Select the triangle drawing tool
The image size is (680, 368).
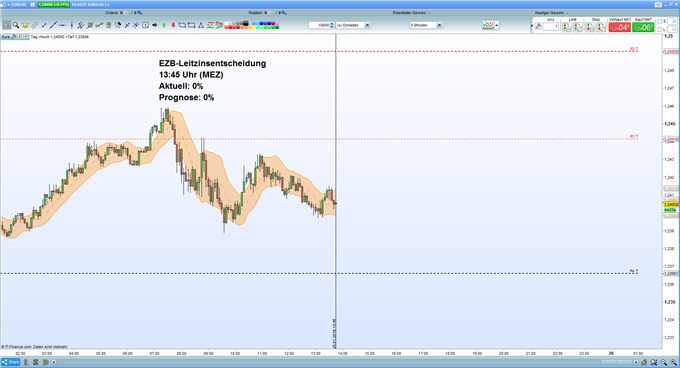point(201,25)
